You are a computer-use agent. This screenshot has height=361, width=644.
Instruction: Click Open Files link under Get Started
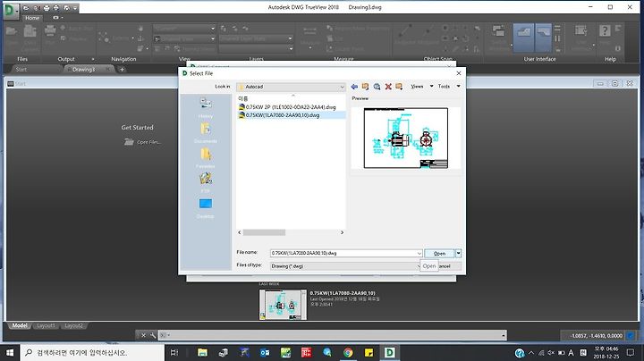pyautogui.click(x=148, y=142)
